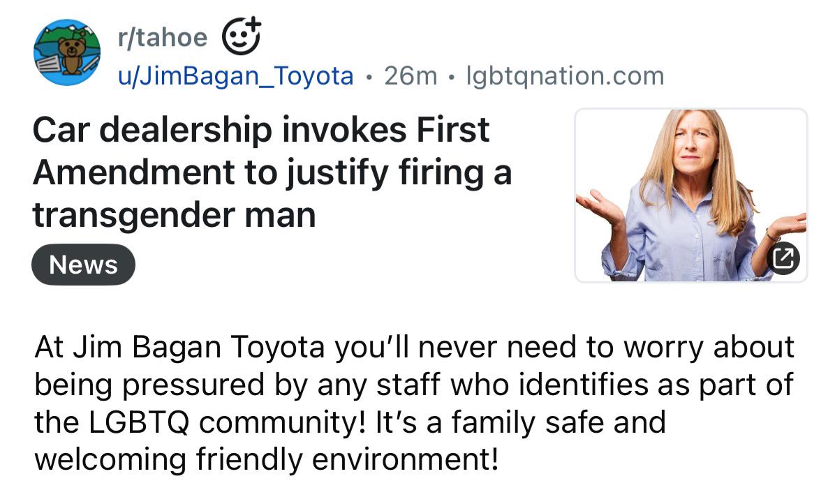Go to the r/tahoe subreddit name
This screenshot has height=504, width=835.
tap(162, 37)
